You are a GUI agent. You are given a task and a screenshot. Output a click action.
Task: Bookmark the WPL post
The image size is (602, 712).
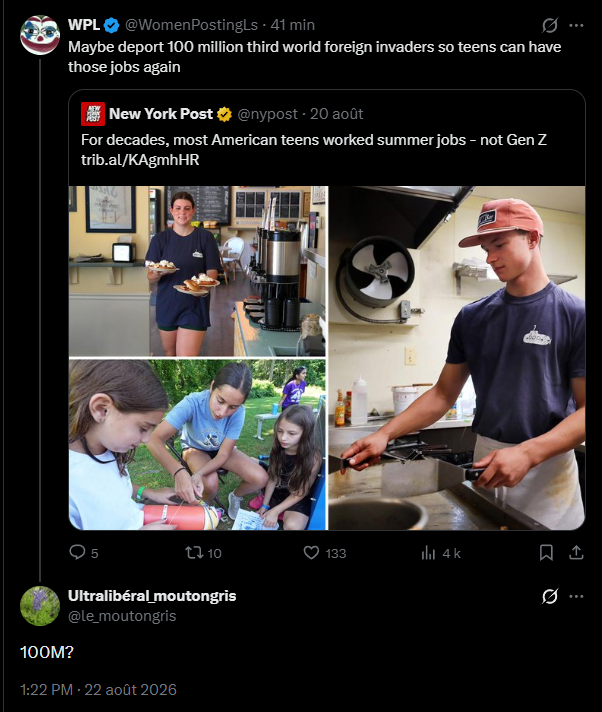(x=546, y=553)
